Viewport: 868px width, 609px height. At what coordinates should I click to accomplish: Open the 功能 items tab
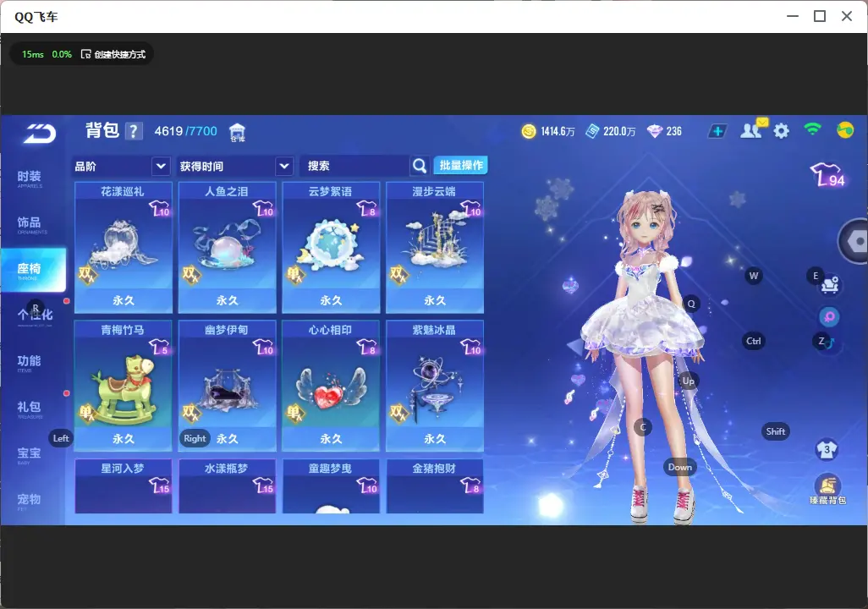pos(30,363)
